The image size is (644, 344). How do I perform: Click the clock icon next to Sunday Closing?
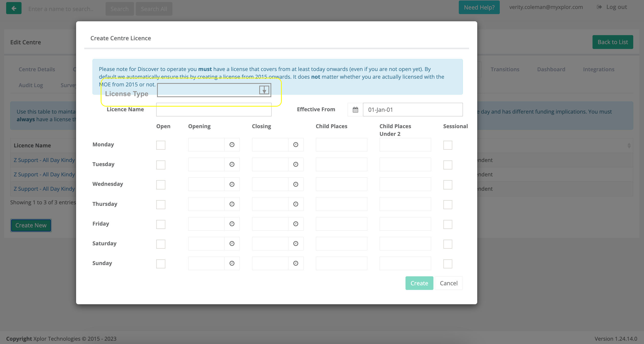point(296,263)
